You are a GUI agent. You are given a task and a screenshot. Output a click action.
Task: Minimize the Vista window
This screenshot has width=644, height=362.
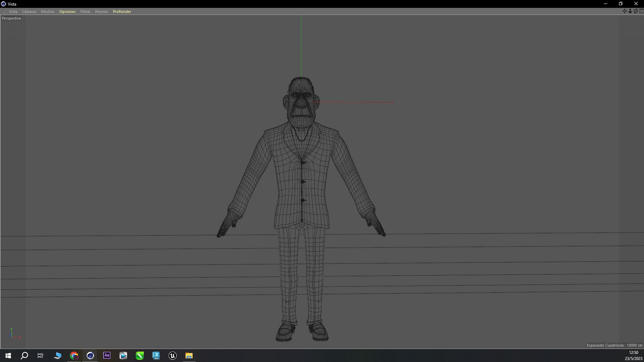click(x=605, y=4)
